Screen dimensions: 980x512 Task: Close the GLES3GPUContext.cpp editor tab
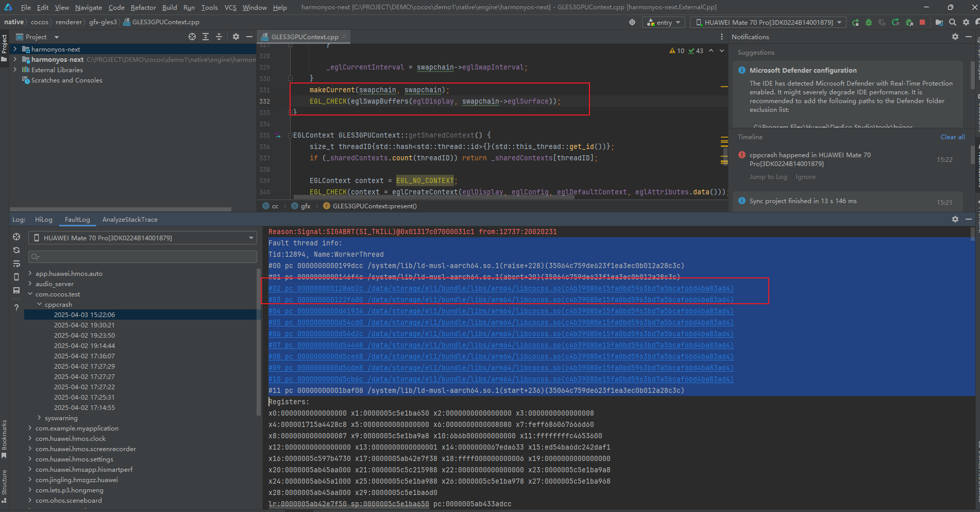click(345, 37)
